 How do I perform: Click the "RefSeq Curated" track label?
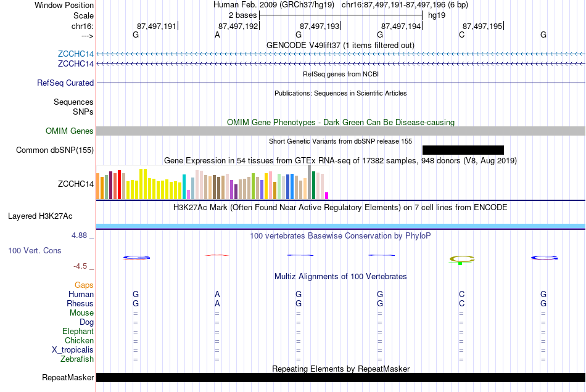click(65, 83)
